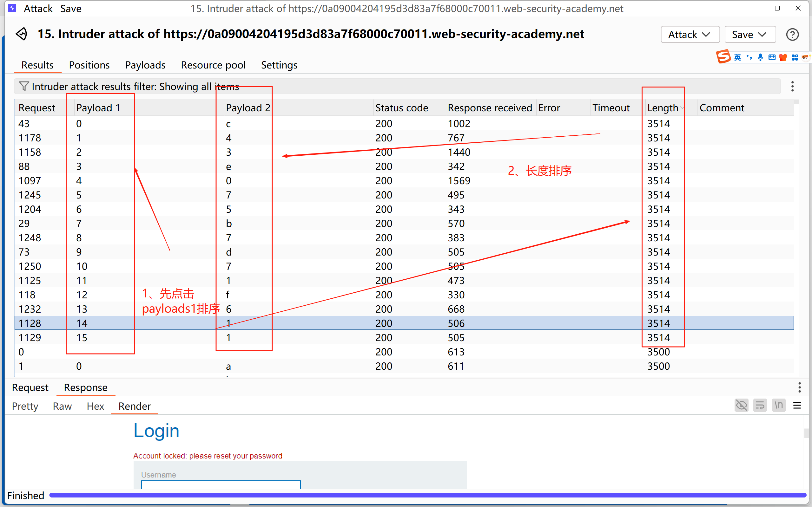Expand the Save dropdown button

pyautogui.click(x=750, y=35)
